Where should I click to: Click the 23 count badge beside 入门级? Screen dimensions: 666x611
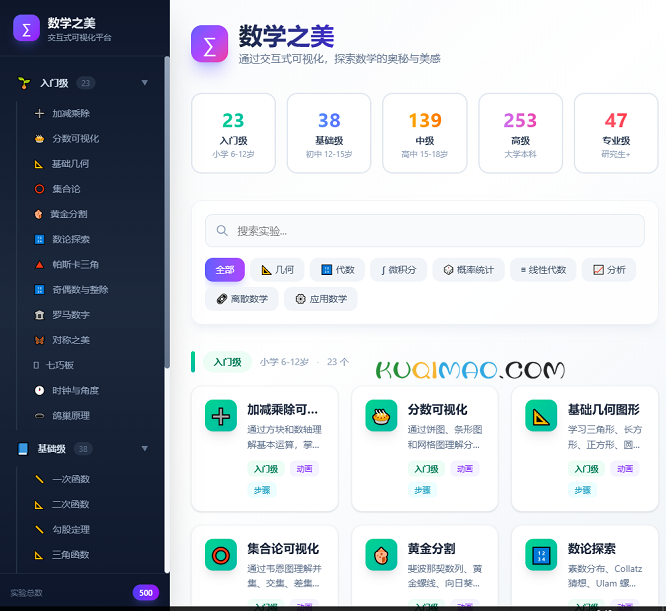(86, 83)
